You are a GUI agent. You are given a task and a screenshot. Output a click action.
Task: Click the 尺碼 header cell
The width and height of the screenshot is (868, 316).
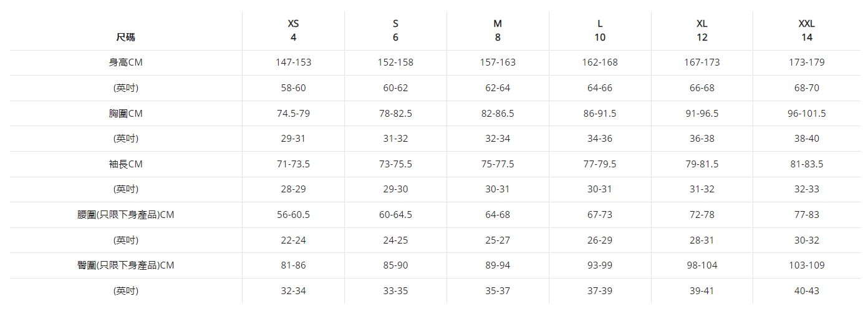125,37
